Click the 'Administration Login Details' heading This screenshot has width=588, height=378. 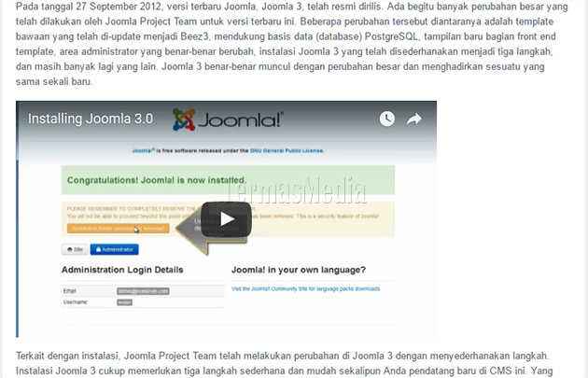pos(122,270)
